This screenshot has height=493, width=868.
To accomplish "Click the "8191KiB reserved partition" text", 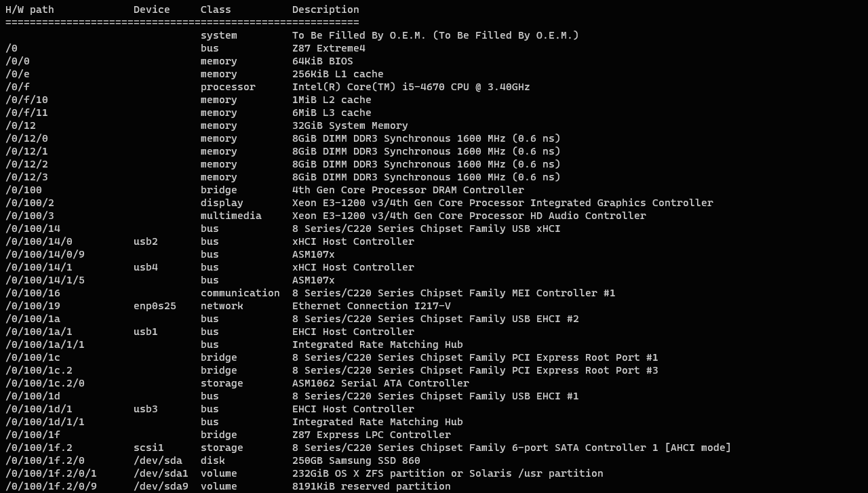I will click(372, 486).
